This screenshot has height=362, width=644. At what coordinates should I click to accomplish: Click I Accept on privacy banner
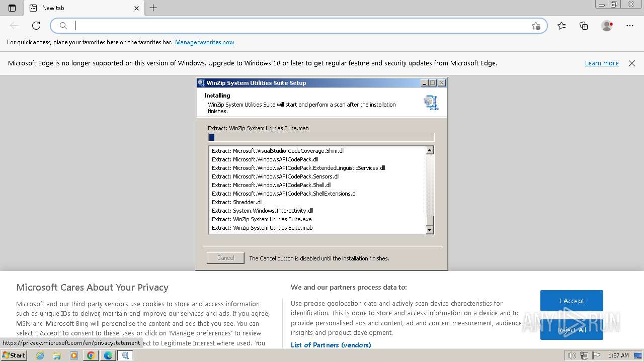pyautogui.click(x=572, y=301)
